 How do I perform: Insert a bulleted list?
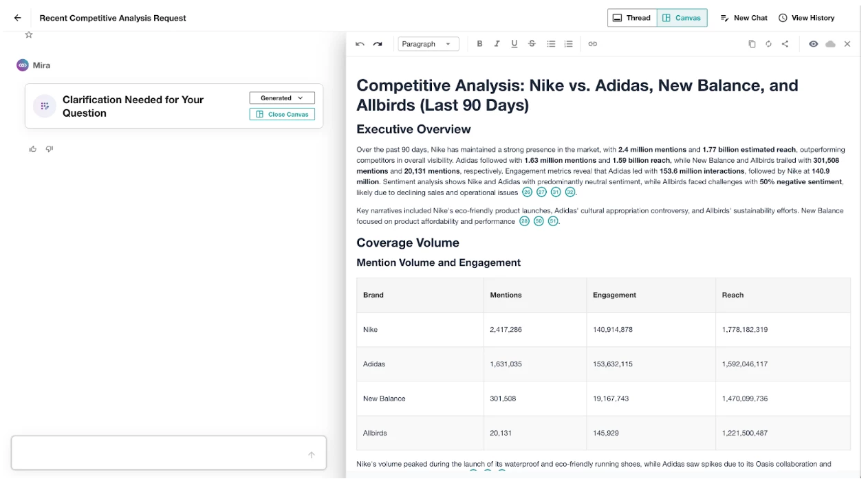pyautogui.click(x=551, y=44)
